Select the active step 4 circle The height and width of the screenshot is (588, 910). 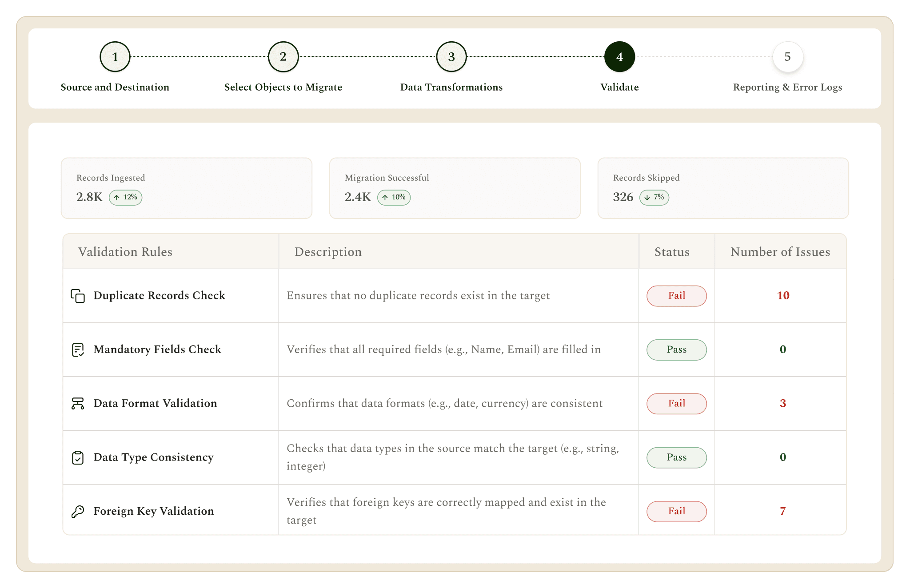(619, 57)
